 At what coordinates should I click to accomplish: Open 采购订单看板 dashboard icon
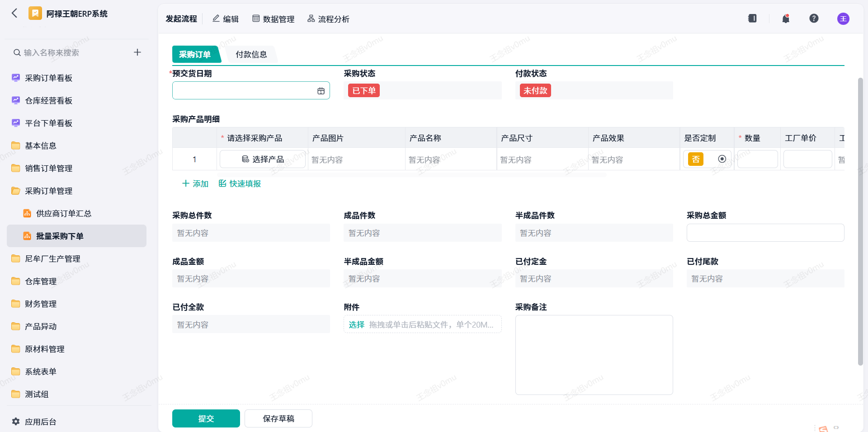pyautogui.click(x=16, y=78)
